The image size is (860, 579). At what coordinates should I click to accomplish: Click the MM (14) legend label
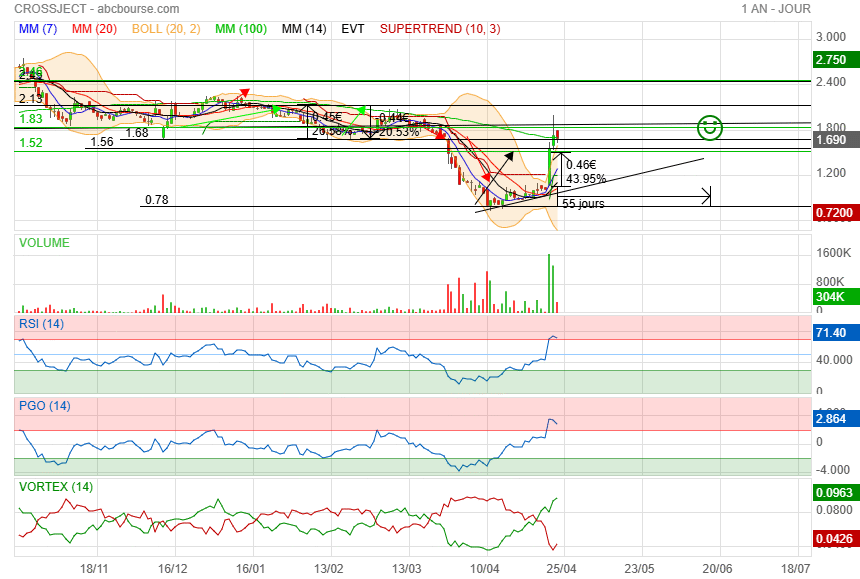click(x=304, y=29)
